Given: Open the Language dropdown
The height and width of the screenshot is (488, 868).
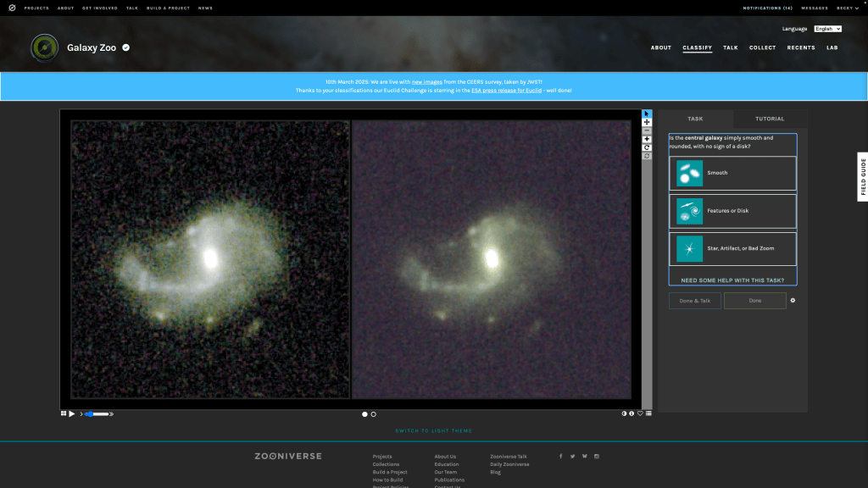Looking at the screenshot, I should tap(827, 29).
